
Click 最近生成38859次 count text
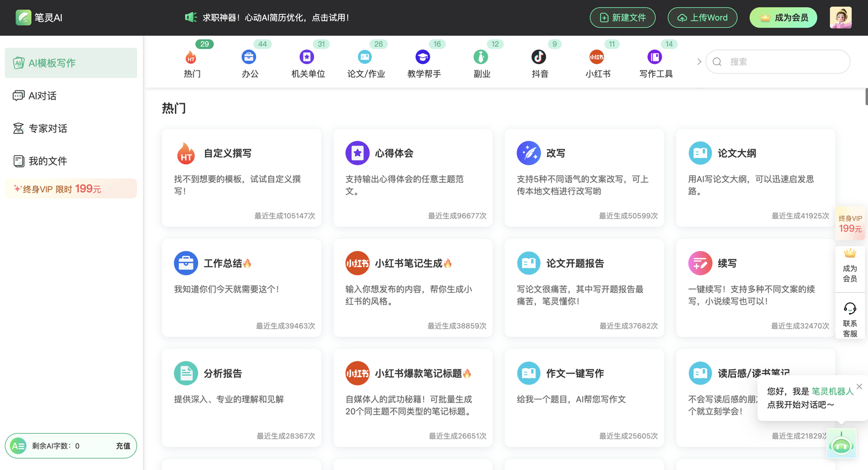(457, 326)
